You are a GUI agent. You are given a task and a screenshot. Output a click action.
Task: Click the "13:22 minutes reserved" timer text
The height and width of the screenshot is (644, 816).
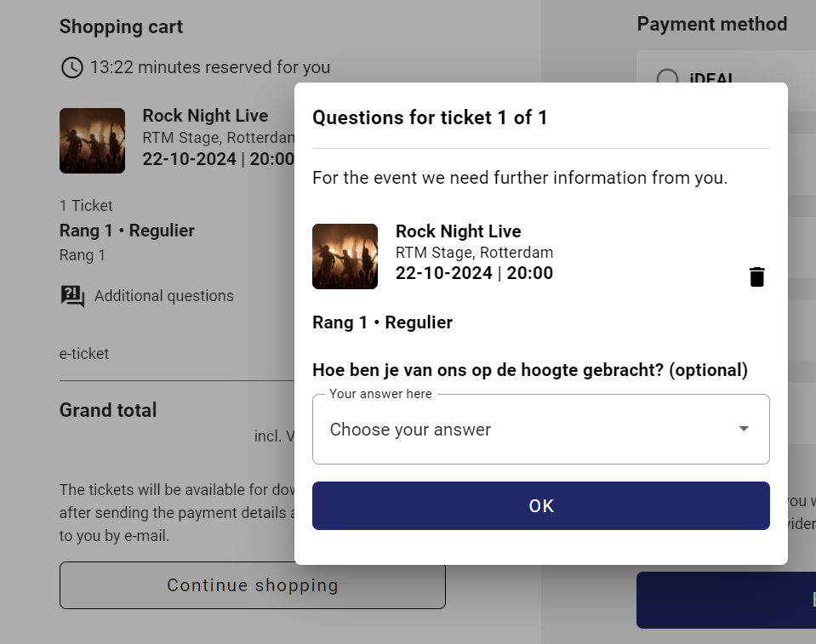pos(210,67)
